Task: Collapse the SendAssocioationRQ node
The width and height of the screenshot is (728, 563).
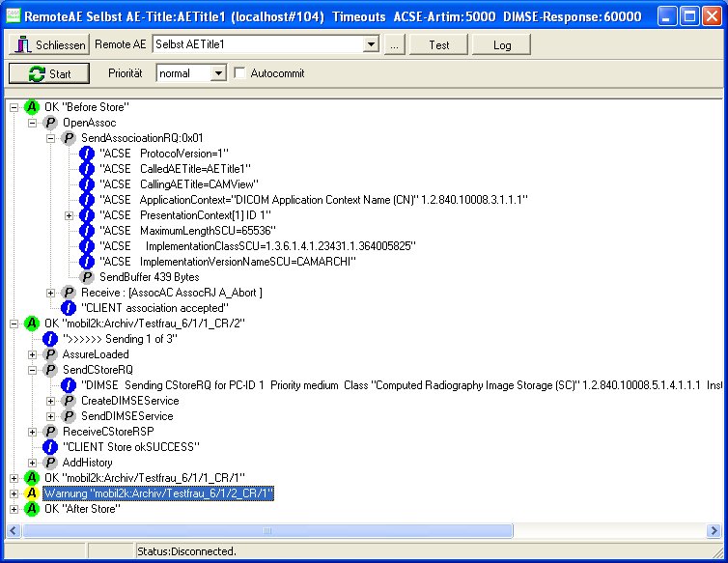Action: 50,138
